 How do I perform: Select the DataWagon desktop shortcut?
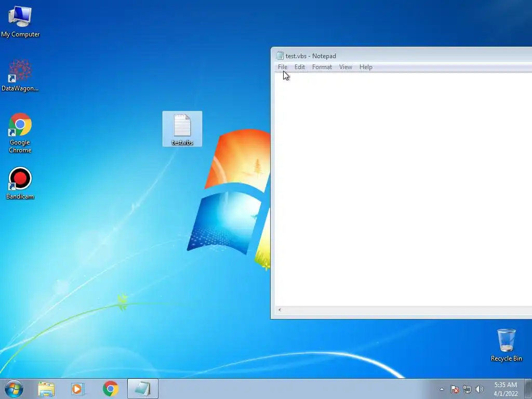point(20,75)
